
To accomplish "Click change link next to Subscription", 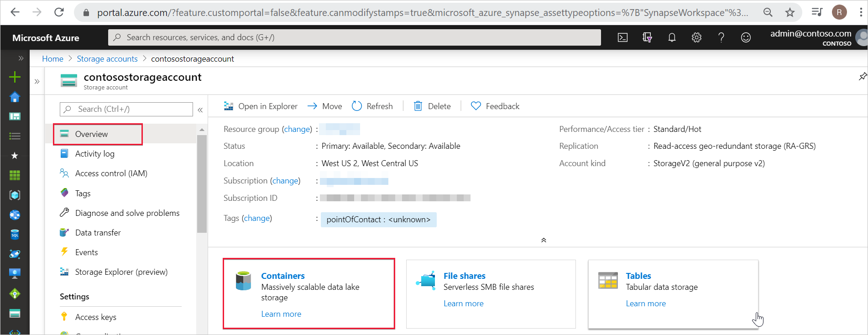I will coord(285,181).
